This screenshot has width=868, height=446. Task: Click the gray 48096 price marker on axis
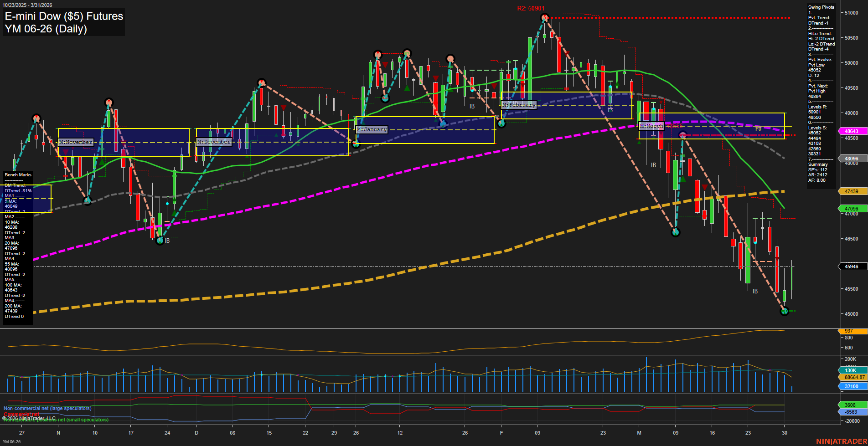[851, 159]
